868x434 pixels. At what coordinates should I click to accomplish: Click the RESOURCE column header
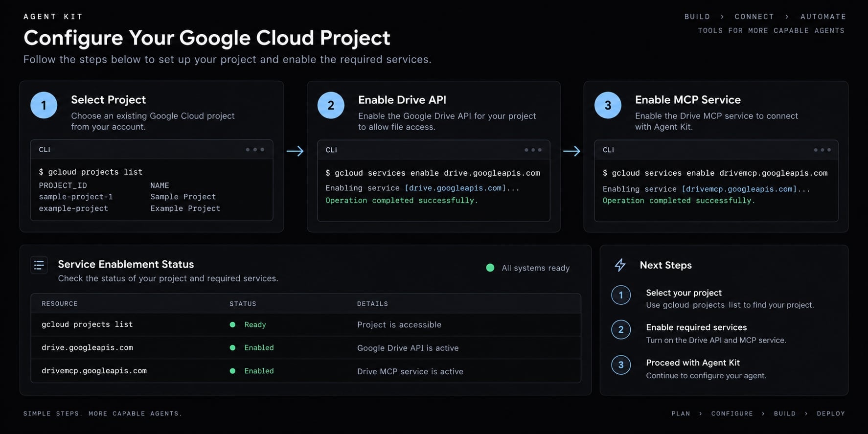pos(60,304)
